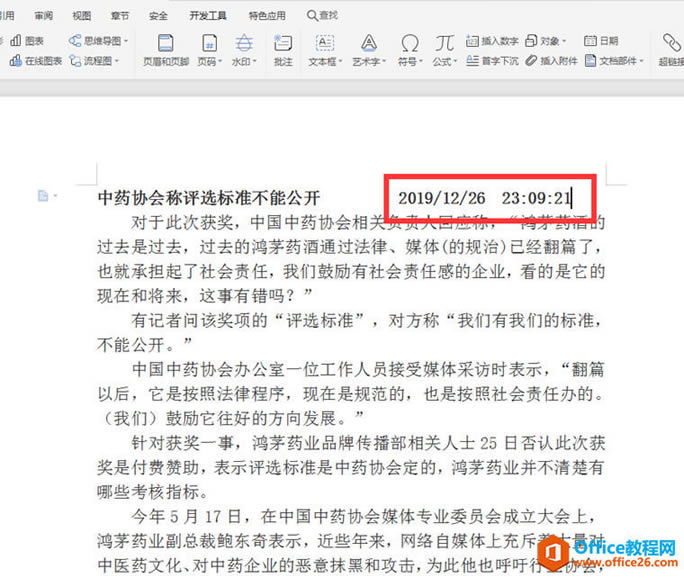Click the 首字下沉 drop cap button
This screenshot has height=578, width=684.
tap(492, 61)
